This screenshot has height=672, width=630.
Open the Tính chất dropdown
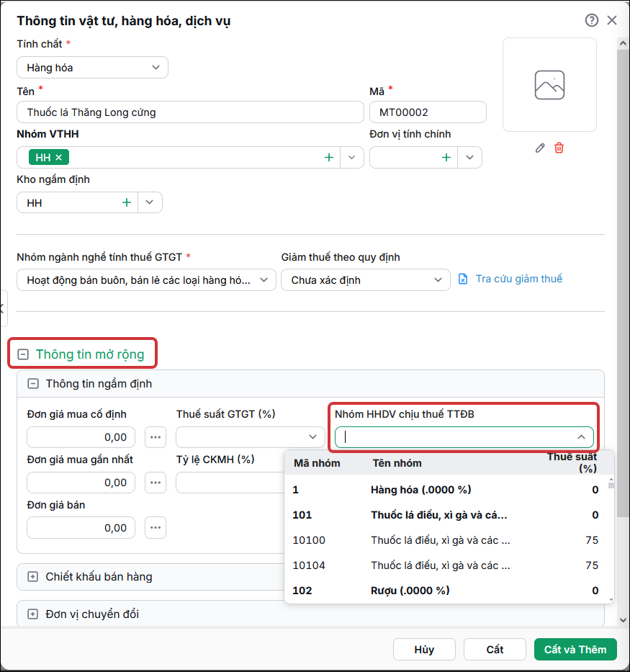click(92, 67)
